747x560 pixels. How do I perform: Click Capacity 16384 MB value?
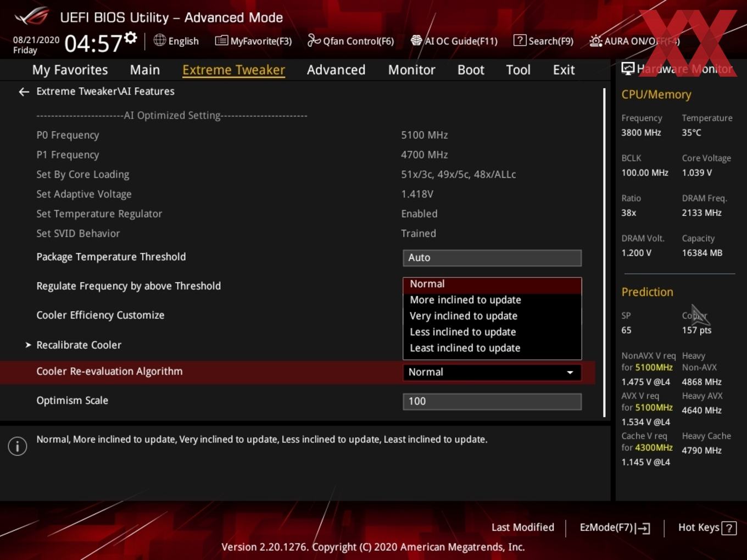[702, 253]
